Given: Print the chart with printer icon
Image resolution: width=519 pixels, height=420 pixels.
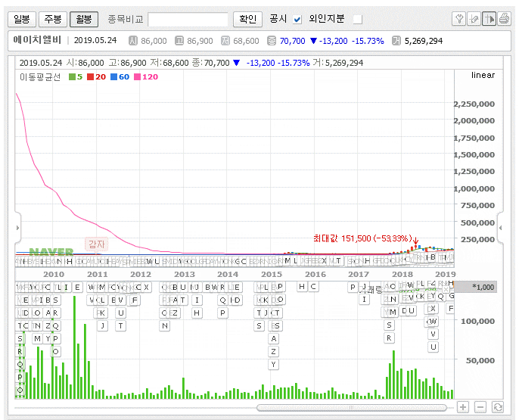Looking at the screenshot, I should click(504, 19).
